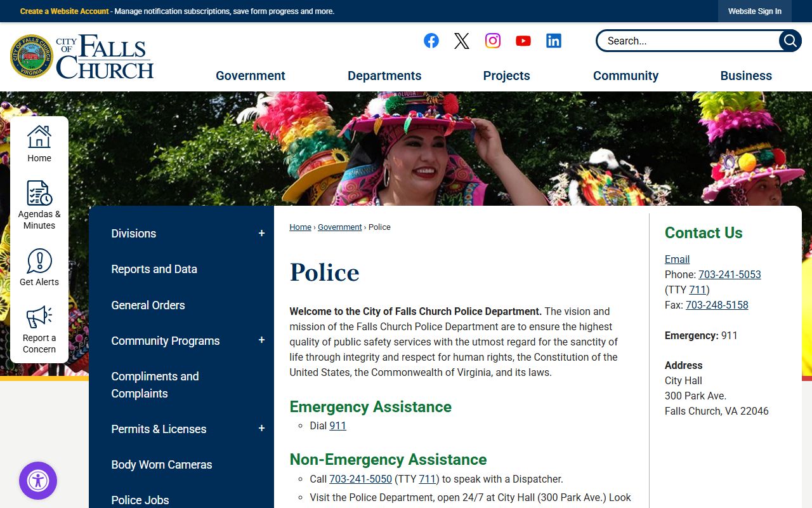
Task: Open the Departments main menu
Action: tap(384, 76)
